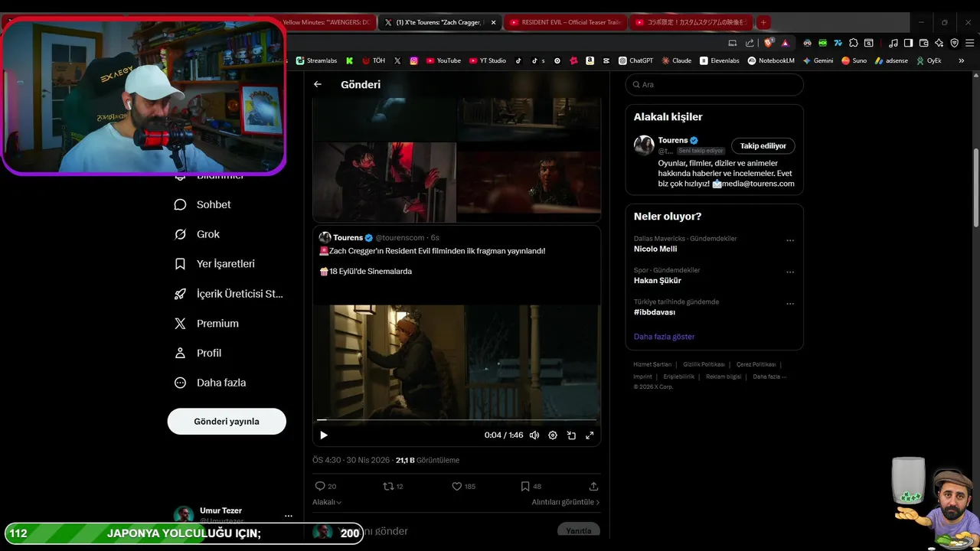Bookmark the post with 48 bookmarks
The image size is (980, 551).
531,486
